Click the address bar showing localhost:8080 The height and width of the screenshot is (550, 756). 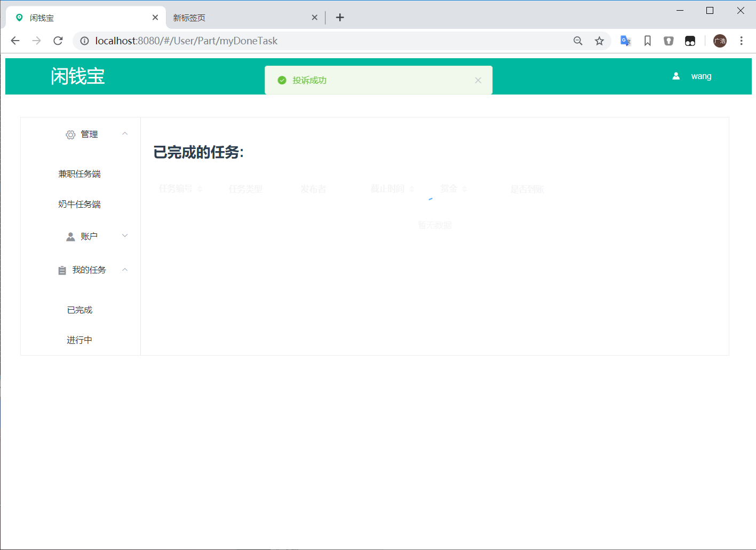(x=320, y=41)
